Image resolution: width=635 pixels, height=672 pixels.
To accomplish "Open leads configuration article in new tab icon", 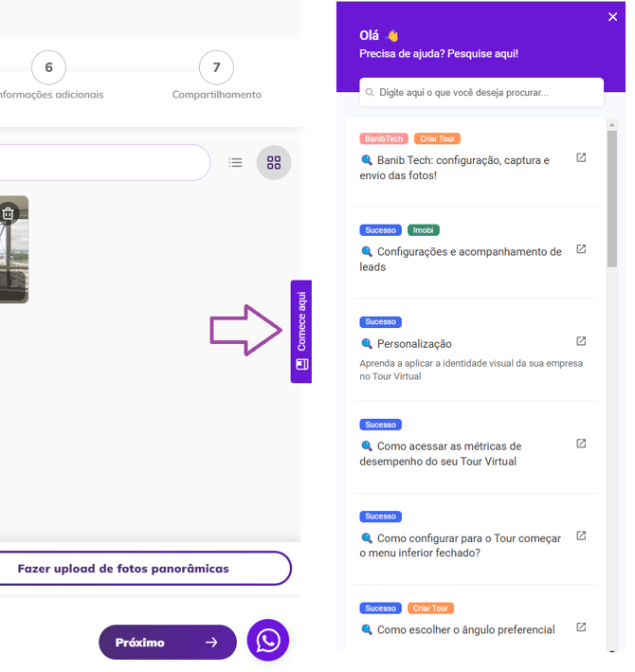I will coord(581,249).
